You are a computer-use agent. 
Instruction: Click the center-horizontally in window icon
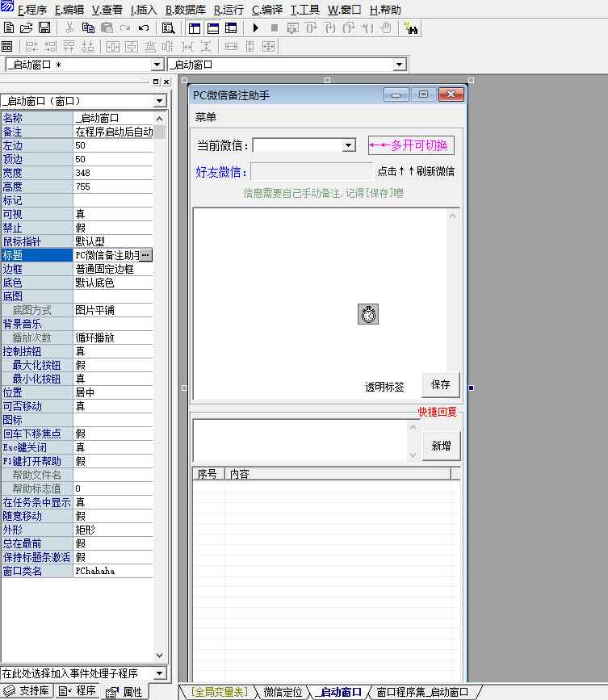(112, 46)
